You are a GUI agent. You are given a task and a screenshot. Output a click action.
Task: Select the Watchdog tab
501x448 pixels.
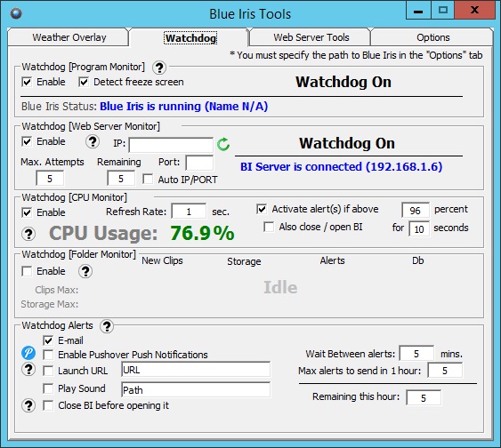[190, 38]
